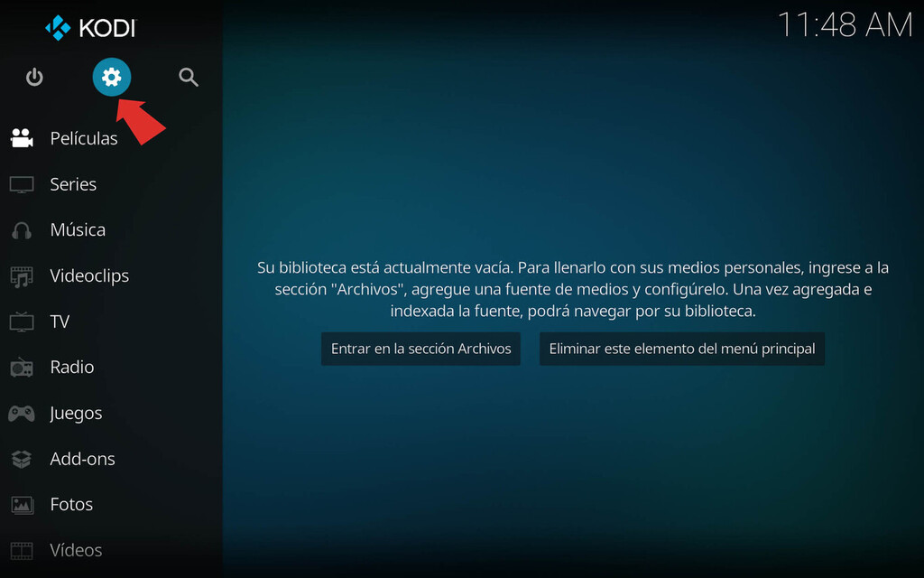Select Música from the sidebar
This screenshot has height=578, width=924.
click(x=77, y=229)
